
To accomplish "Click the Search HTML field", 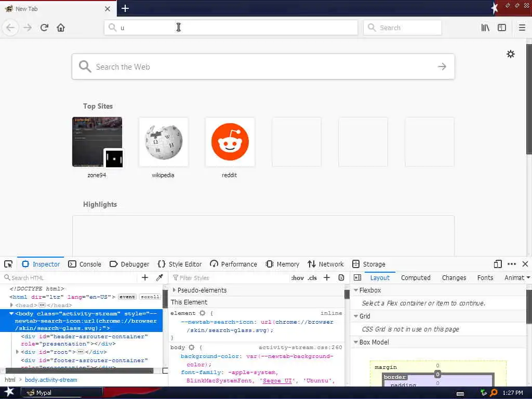I will click(x=70, y=277).
